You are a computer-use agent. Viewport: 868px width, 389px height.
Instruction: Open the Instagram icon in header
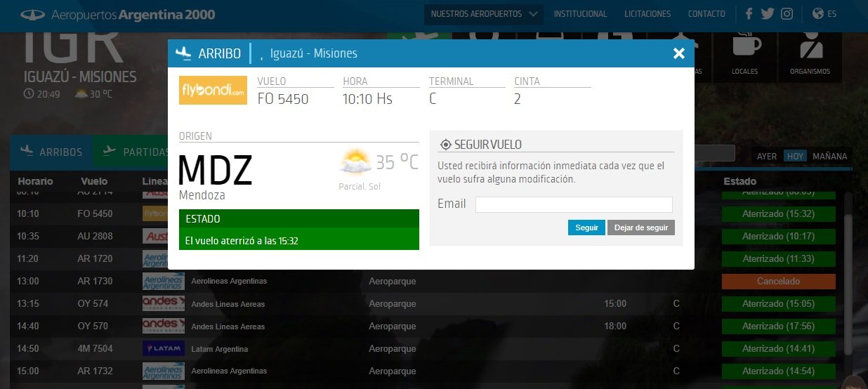tap(787, 14)
